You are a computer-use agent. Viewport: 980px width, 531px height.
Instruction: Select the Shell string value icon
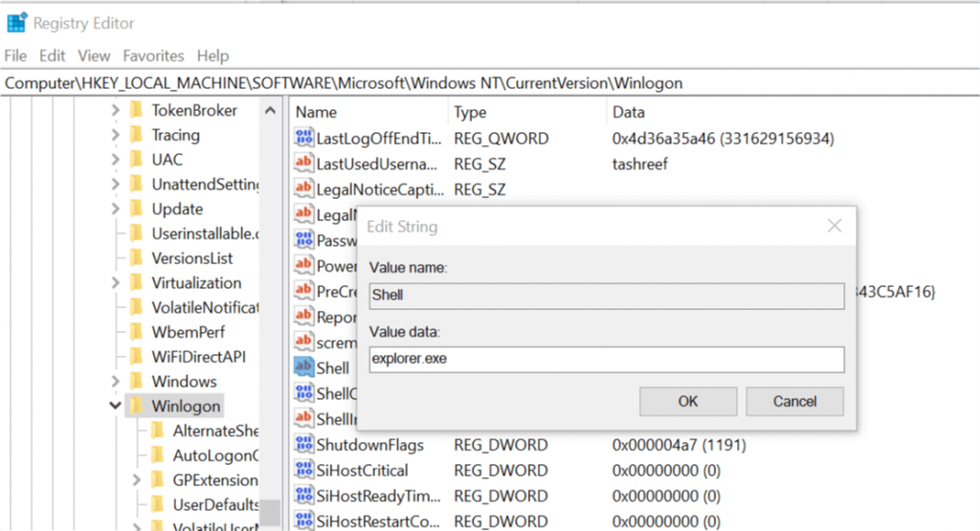tap(304, 368)
